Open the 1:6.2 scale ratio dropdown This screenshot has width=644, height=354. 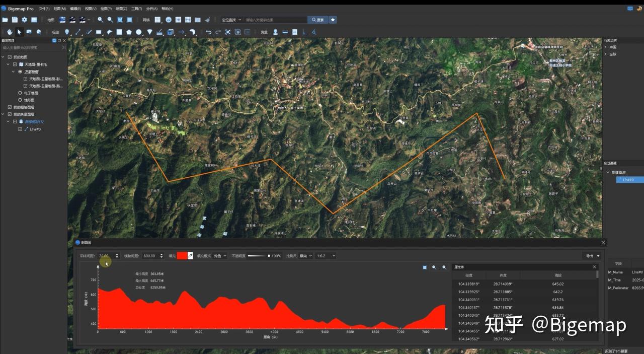(x=326, y=256)
